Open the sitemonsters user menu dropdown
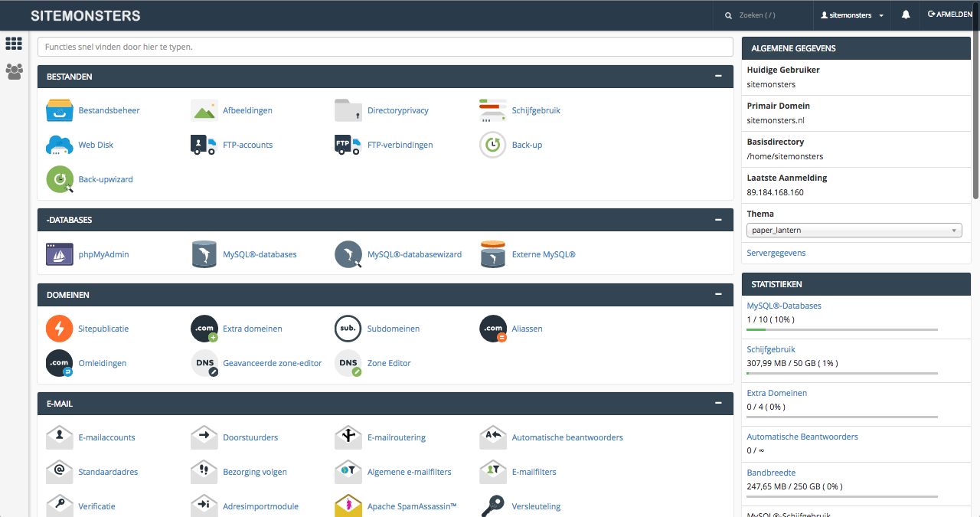The width and height of the screenshot is (980, 517). click(852, 15)
